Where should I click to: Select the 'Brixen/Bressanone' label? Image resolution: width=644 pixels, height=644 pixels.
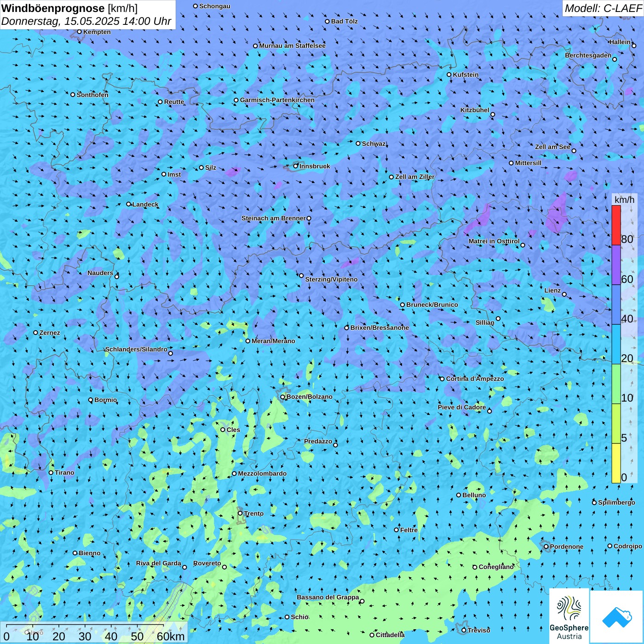(x=379, y=328)
